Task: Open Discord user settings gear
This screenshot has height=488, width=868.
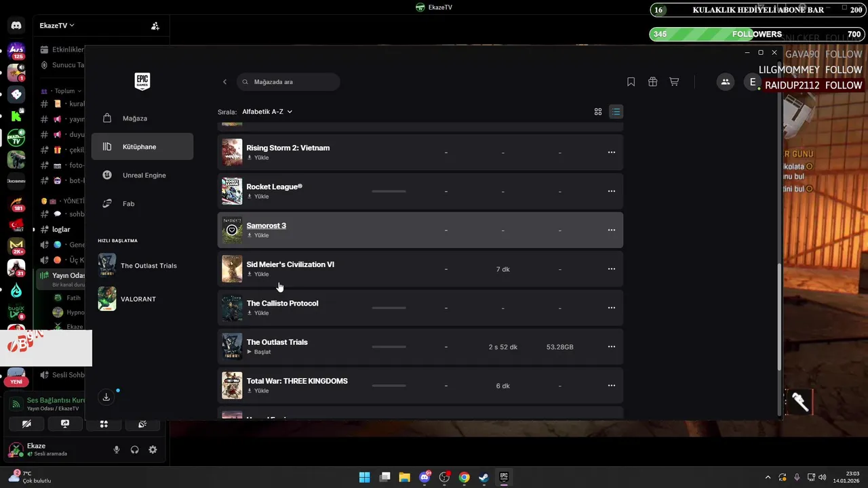Action: point(153,449)
